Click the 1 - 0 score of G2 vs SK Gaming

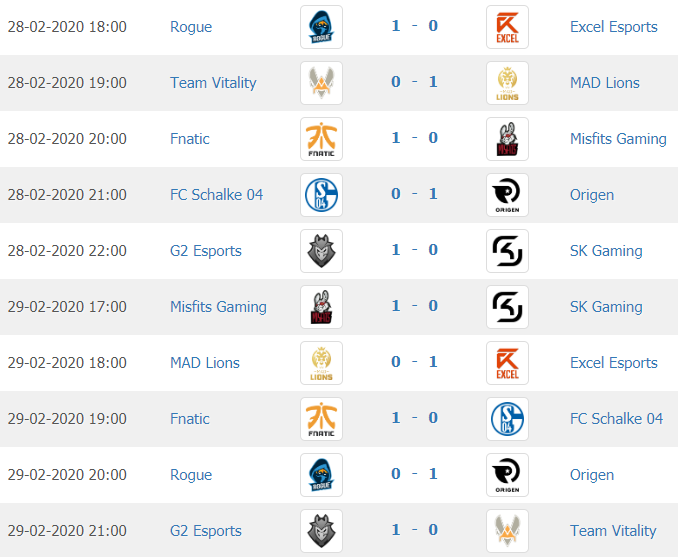[414, 250]
